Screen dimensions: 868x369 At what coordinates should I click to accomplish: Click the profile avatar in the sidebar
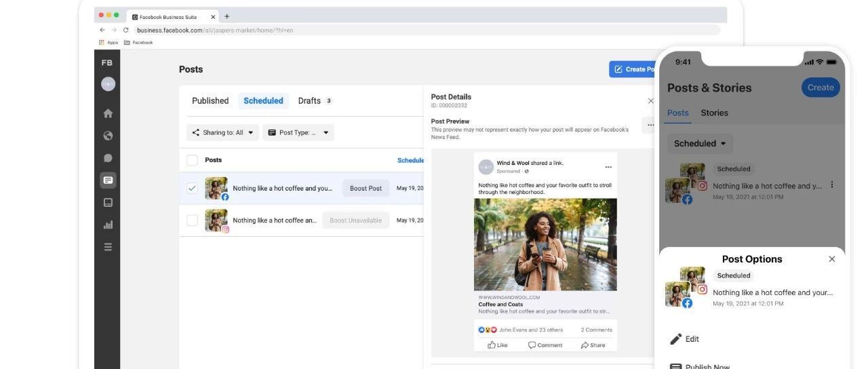(x=108, y=84)
